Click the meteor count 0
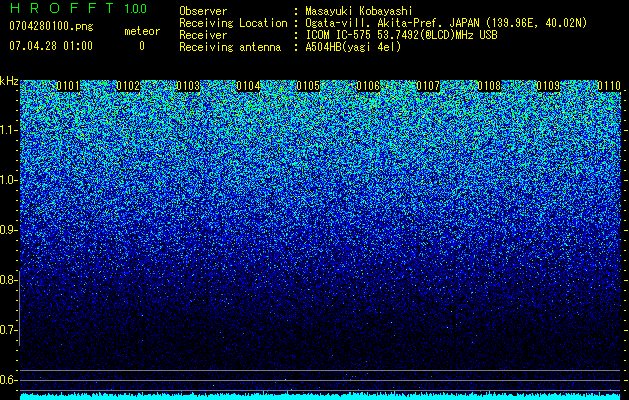This screenshot has width=629, height=400. point(142,46)
